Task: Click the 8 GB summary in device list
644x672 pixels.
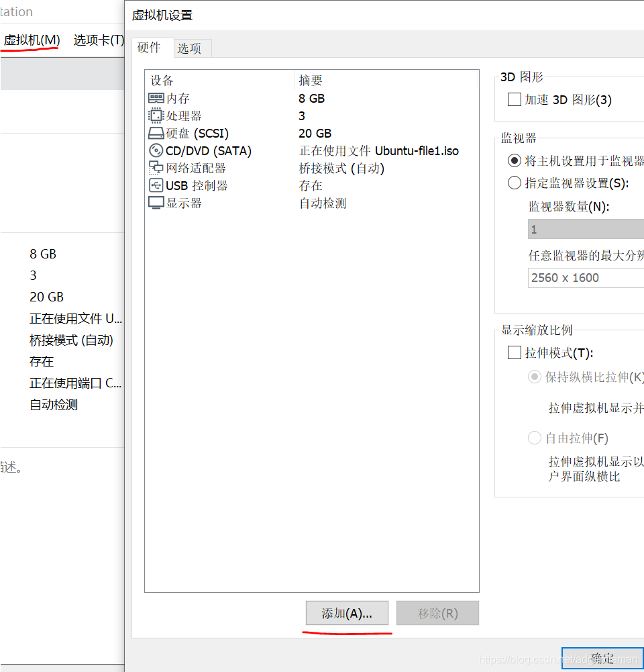Action: click(312, 98)
